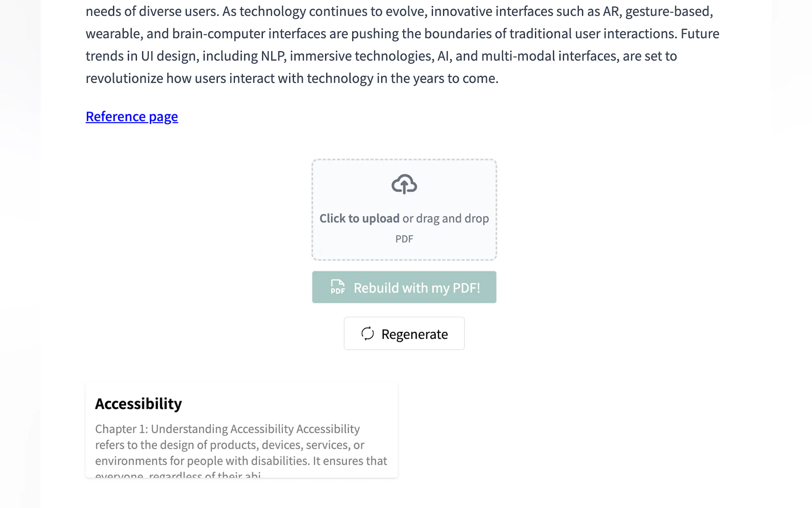
Task: Click the word "Future" in the paragraph
Action: (699, 34)
